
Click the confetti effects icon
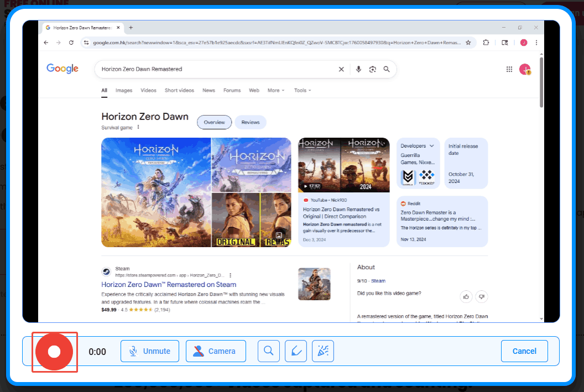[323, 351]
